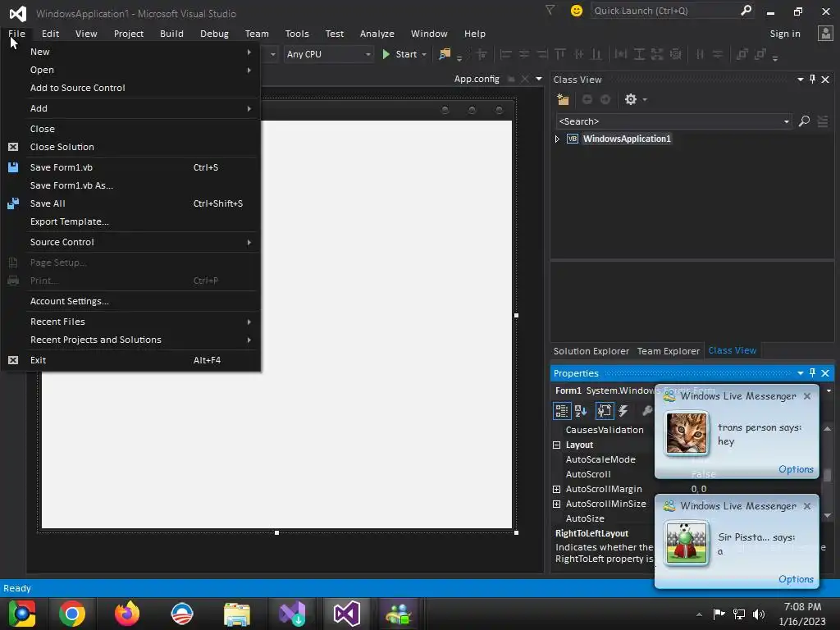Open the Debug menu
Screen dimensions: 840x630
pyautogui.click(x=214, y=33)
